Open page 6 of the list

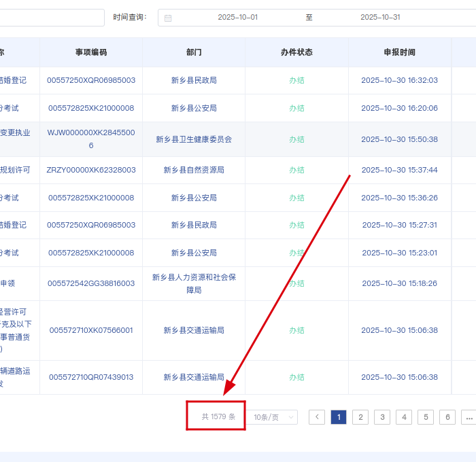[x=447, y=417]
